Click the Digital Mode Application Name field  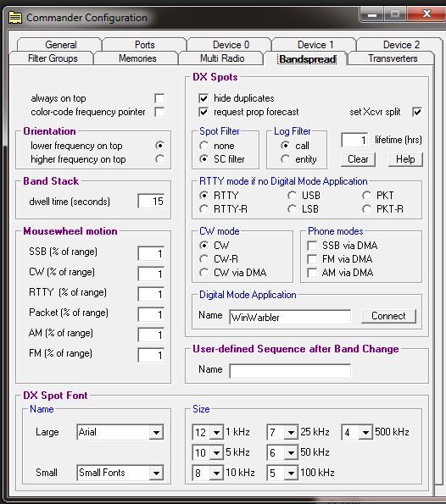coord(290,318)
